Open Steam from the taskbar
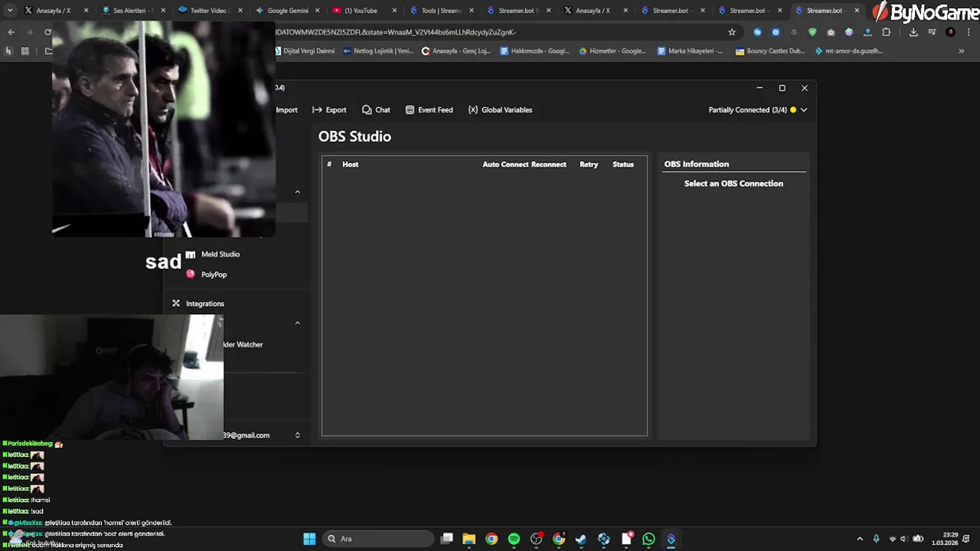Image resolution: width=980 pixels, height=551 pixels. tap(581, 539)
